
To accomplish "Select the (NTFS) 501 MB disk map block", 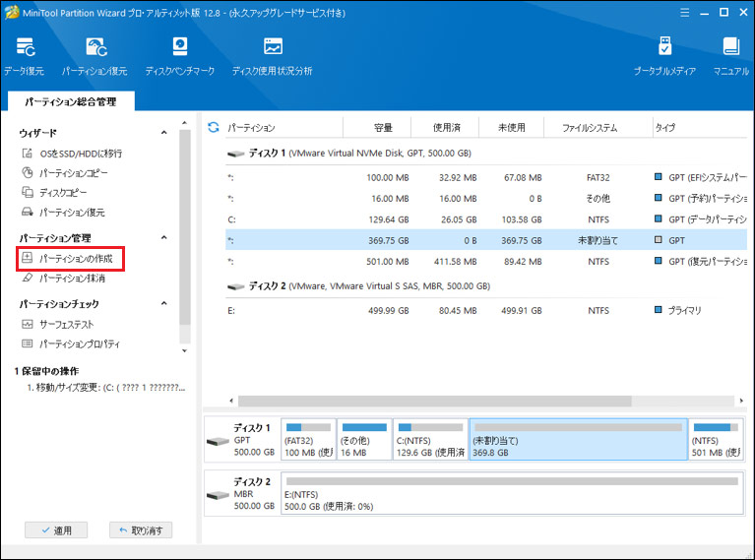I will click(x=716, y=440).
